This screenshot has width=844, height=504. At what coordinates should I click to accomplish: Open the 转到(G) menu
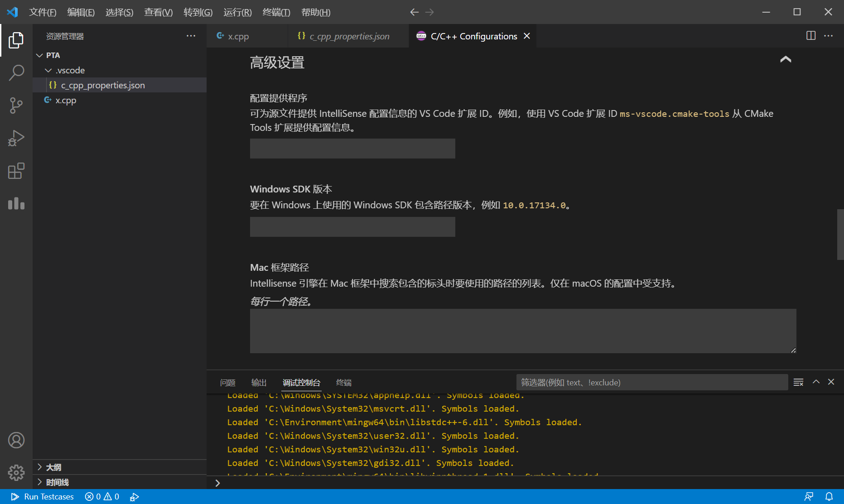[198, 12]
